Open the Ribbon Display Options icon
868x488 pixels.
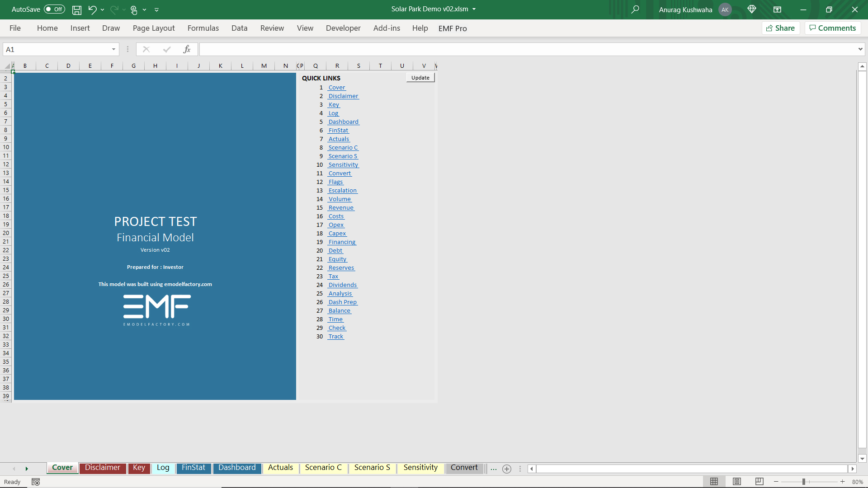coord(777,9)
